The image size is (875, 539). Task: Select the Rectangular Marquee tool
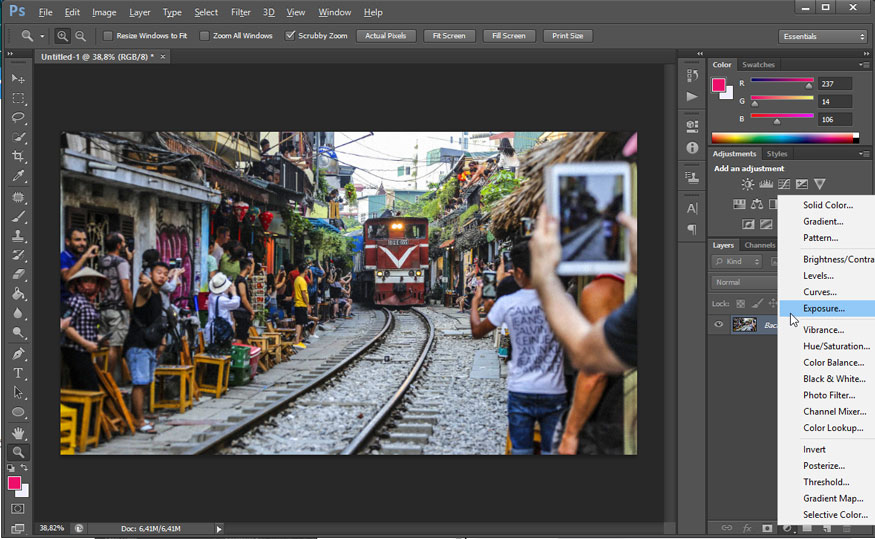18,98
